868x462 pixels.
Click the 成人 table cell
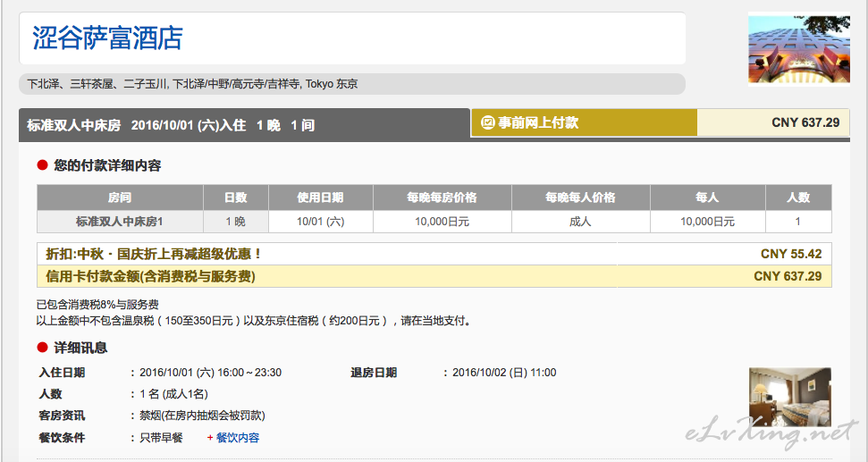pos(581,222)
